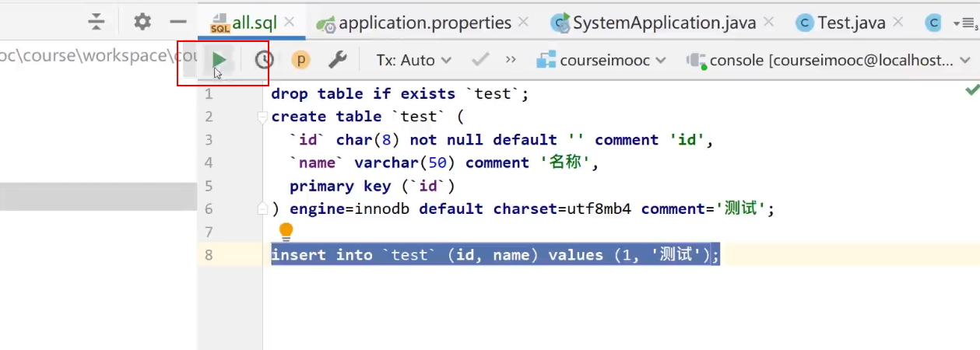Open the Tx: Auto transaction mode dropdown
Image resolution: width=980 pixels, height=350 pixels.
(413, 60)
